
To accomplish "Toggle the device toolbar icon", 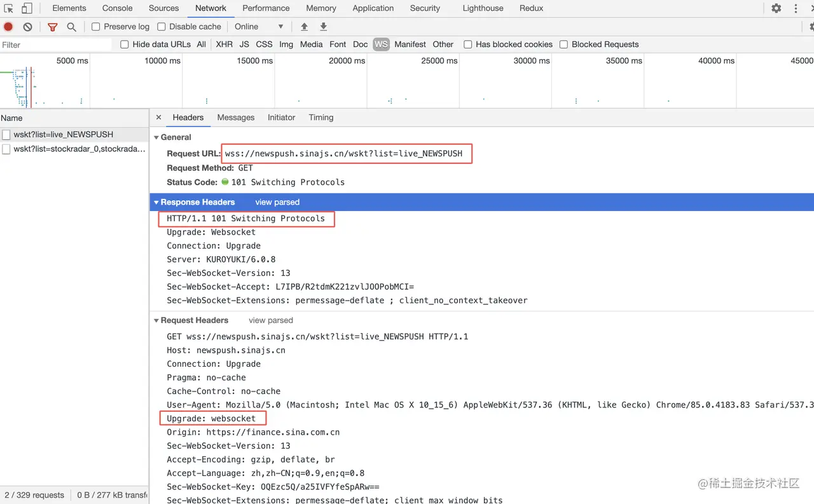I will tap(27, 8).
